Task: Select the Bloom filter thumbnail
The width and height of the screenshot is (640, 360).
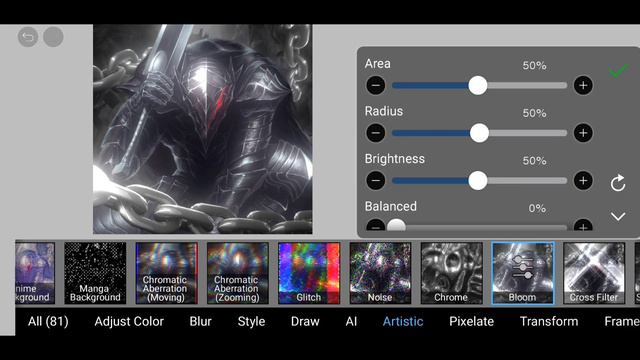Action: click(523, 273)
